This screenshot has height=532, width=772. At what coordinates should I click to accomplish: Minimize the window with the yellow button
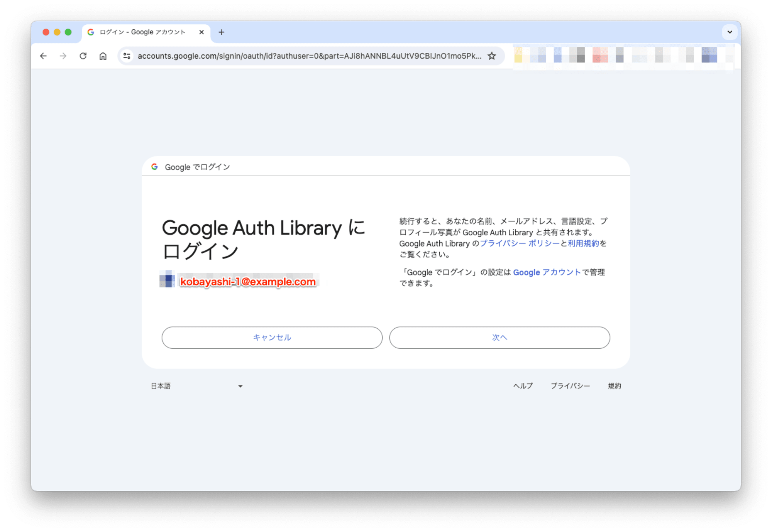point(57,32)
